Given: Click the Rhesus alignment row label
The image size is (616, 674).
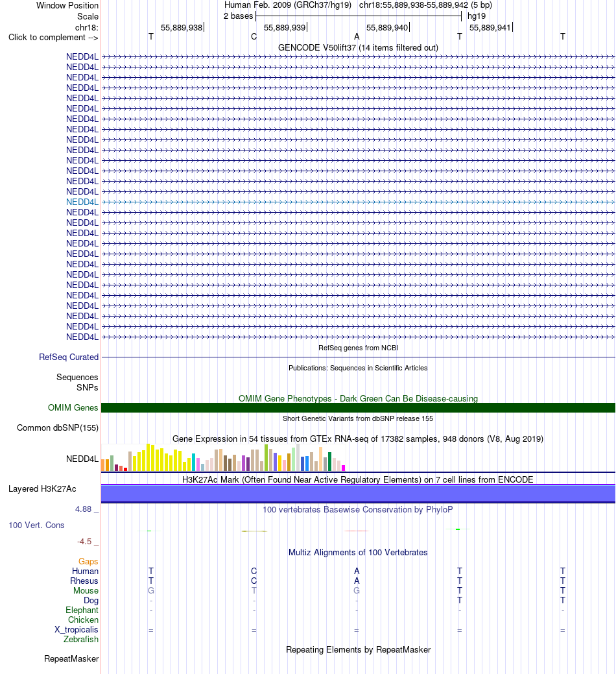Looking at the screenshot, I should click(84, 581).
